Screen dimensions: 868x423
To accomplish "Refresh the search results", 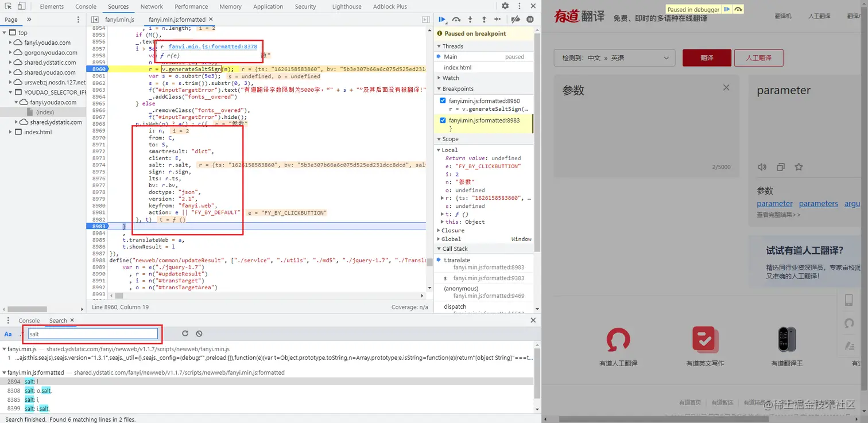I will coord(185,333).
